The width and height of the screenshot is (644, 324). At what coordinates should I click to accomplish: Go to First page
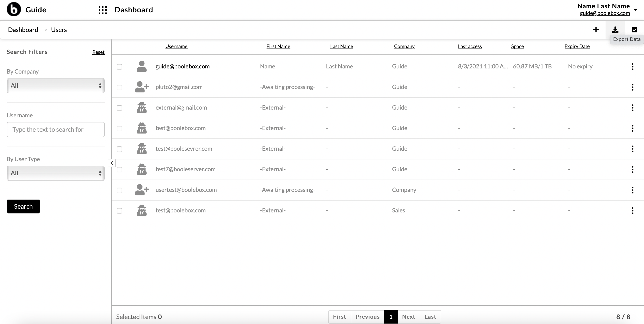pyautogui.click(x=339, y=316)
